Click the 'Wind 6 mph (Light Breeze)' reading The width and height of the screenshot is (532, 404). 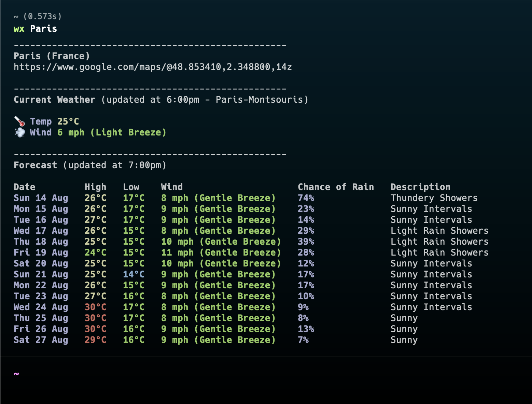coord(98,132)
